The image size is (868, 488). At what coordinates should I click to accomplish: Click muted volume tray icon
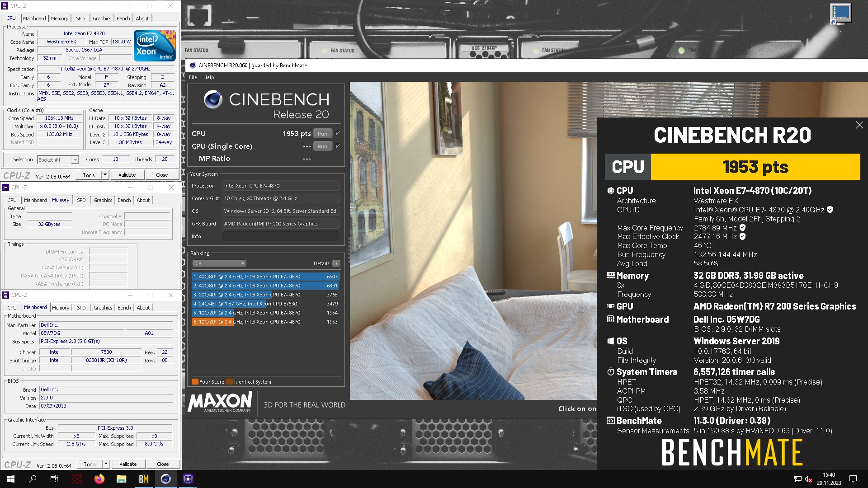pyautogui.click(x=809, y=479)
